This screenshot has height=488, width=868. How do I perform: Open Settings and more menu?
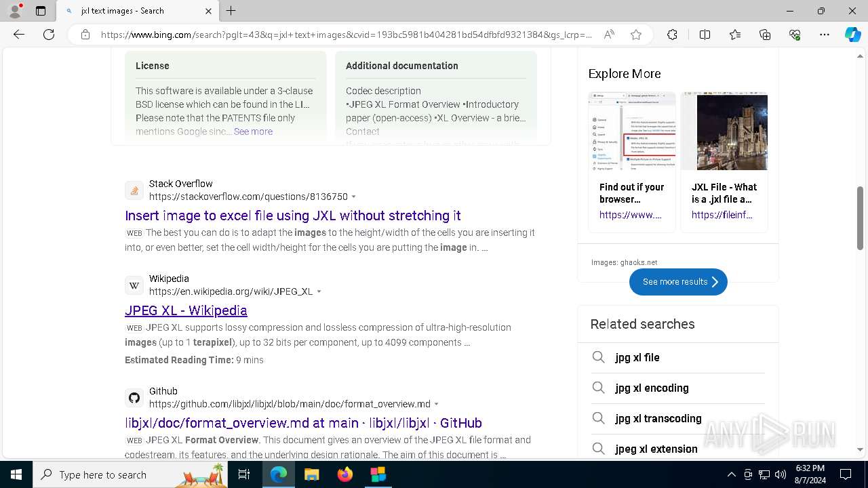pos(825,35)
